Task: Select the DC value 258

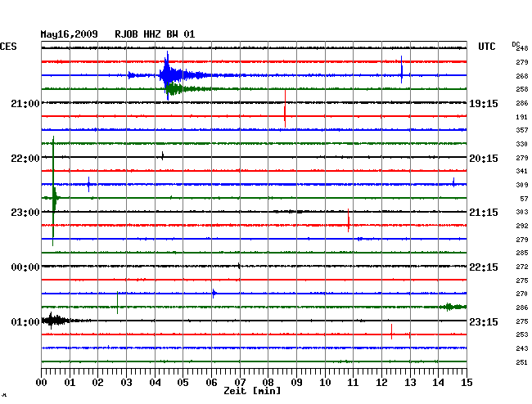Action: coord(522,89)
